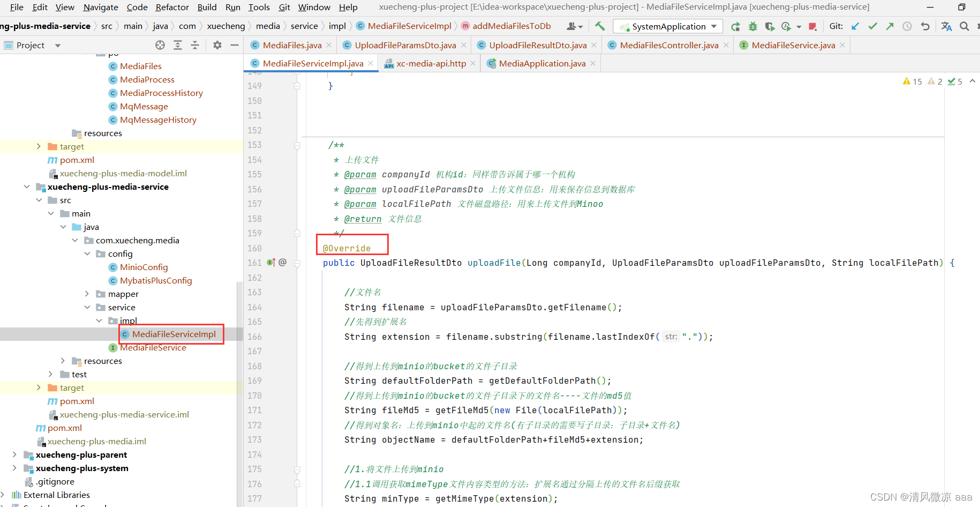Open Search Everywhere magnifier icon
The height and width of the screenshot is (507, 980).
coord(964,26)
